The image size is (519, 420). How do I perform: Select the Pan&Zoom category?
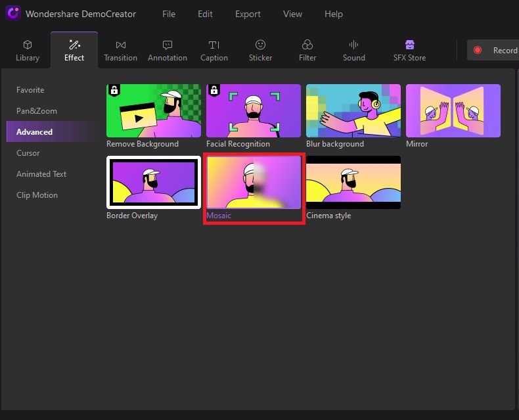tap(37, 111)
